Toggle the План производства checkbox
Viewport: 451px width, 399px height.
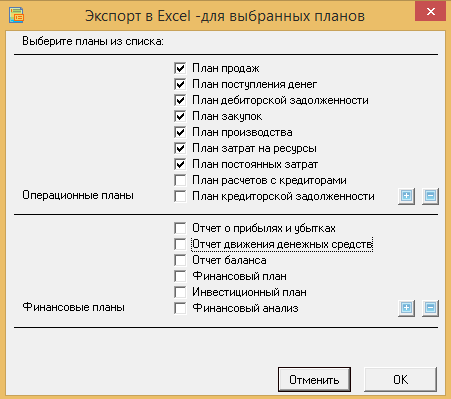180,132
